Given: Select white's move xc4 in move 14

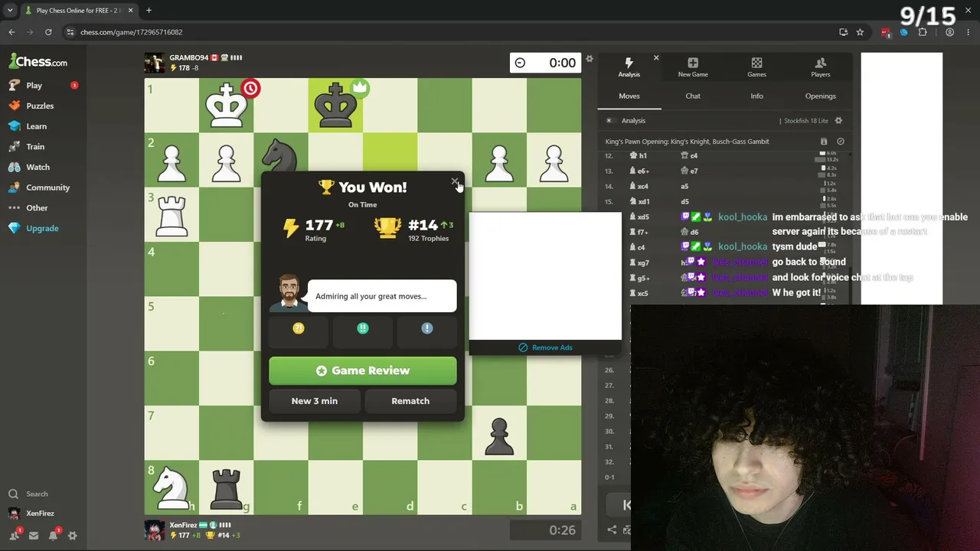Looking at the screenshot, I should pyautogui.click(x=639, y=187).
